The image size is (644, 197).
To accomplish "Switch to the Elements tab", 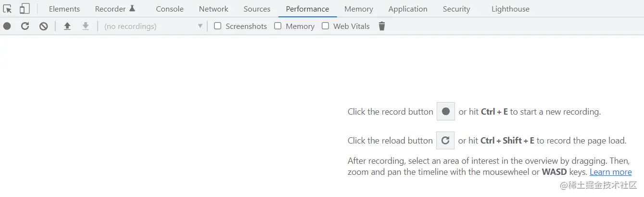I will click(x=64, y=9).
